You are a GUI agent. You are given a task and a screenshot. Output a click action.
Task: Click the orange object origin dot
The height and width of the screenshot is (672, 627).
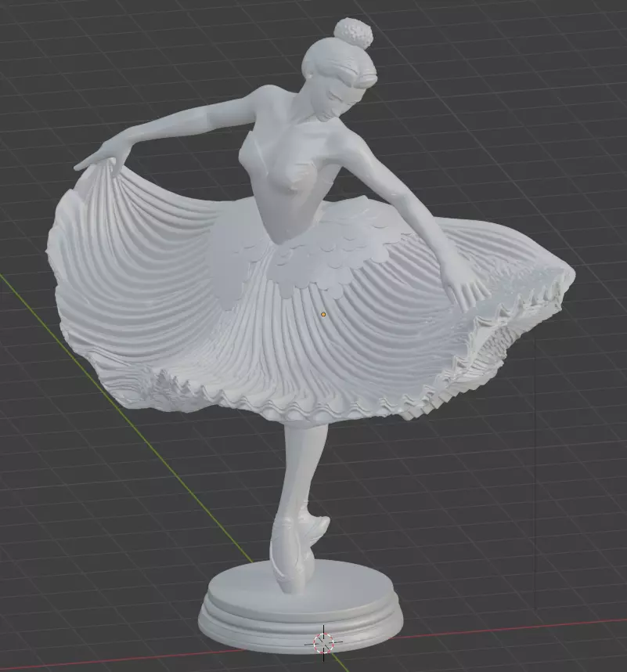(x=323, y=315)
